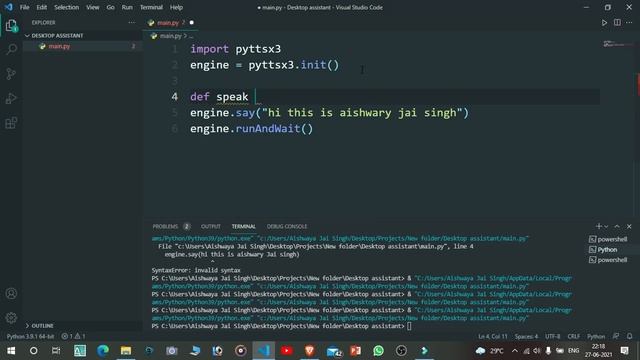Open Task View on taskbar
The image size is (640, 360).
(56, 351)
